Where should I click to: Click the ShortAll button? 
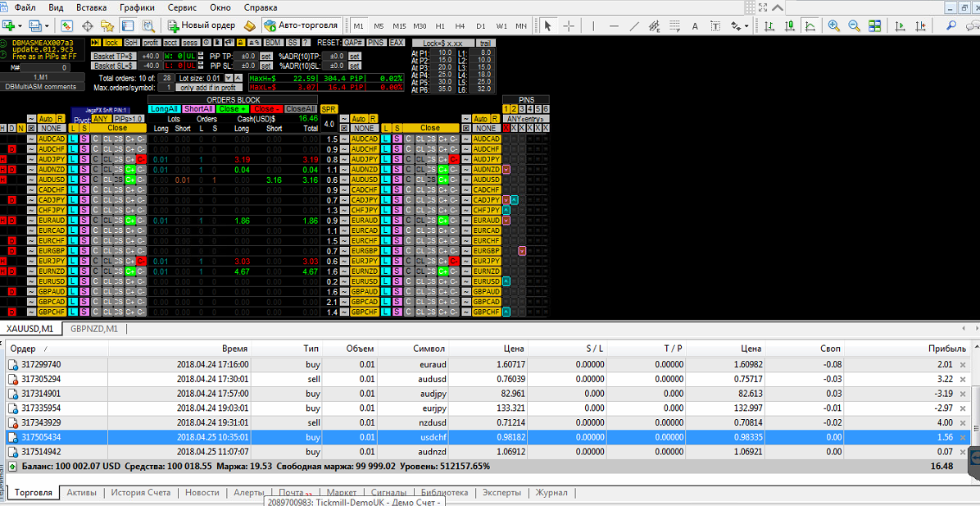pyautogui.click(x=199, y=109)
